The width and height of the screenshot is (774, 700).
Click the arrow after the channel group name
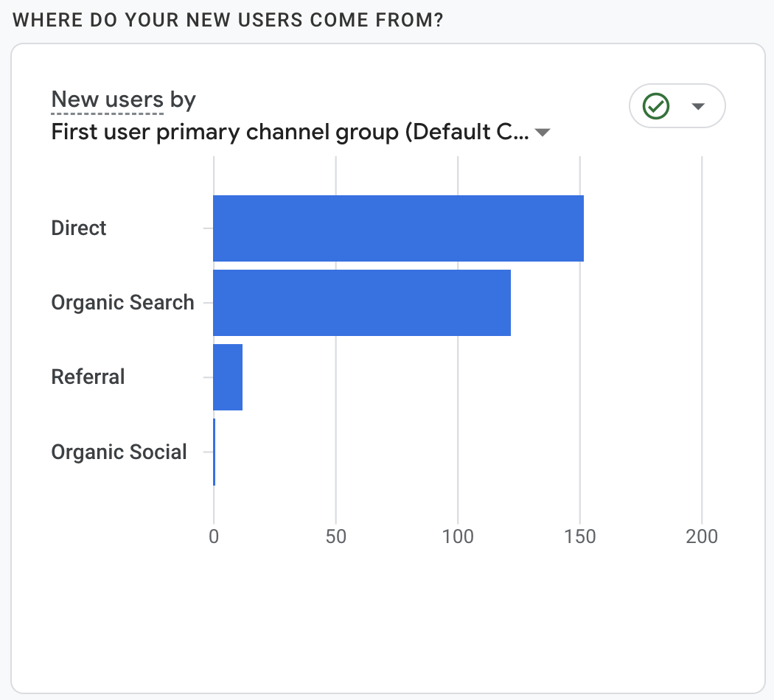(x=543, y=133)
